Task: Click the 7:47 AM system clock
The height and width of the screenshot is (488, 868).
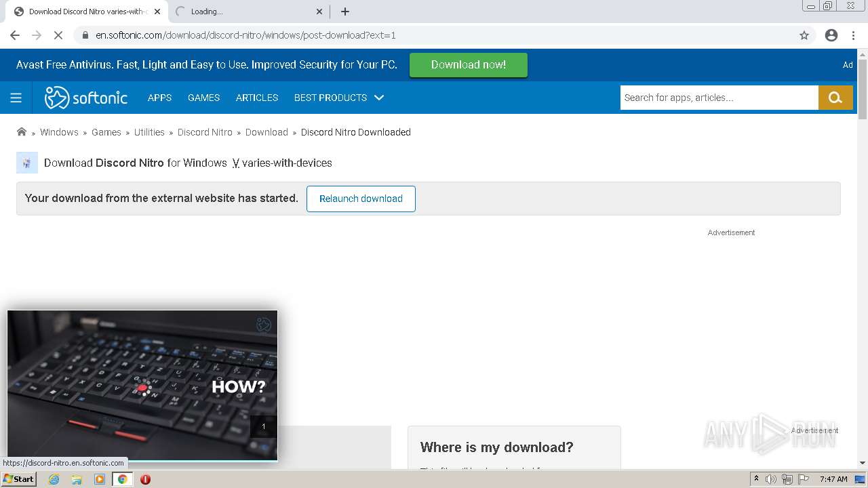Action: (x=833, y=479)
